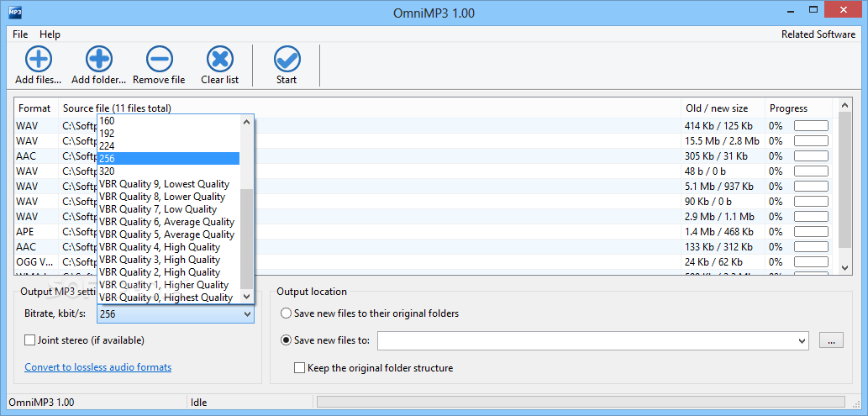This screenshot has width=868, height=416.
Task: Click OmniMP3 1.00 status bar text
Action: 43,403
